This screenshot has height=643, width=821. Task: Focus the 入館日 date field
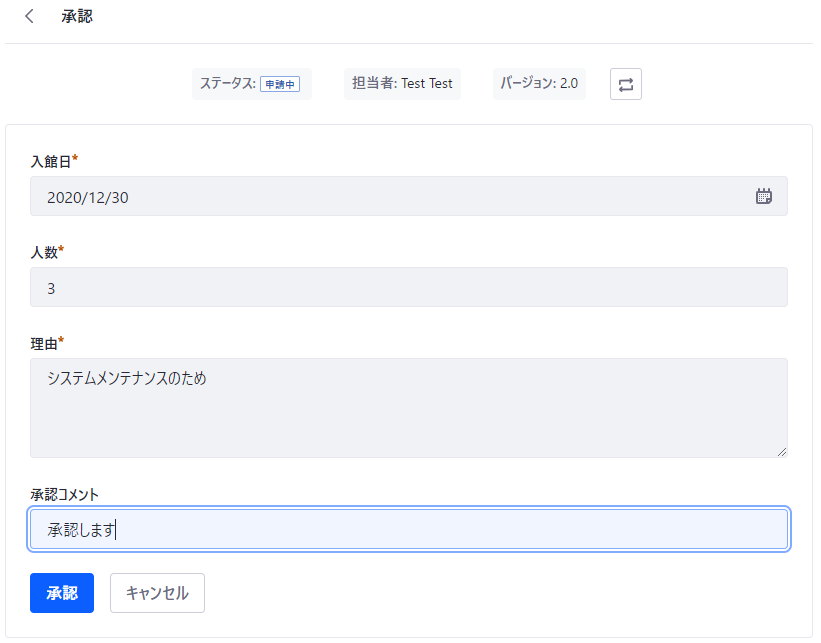coord(408,196)
